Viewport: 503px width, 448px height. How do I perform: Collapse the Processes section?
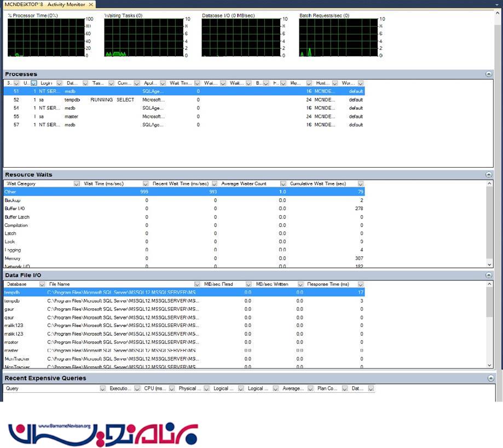coord(488,74)
